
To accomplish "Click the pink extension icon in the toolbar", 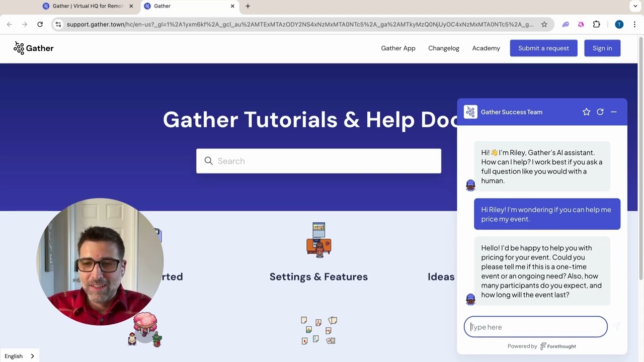I will 581,24.
